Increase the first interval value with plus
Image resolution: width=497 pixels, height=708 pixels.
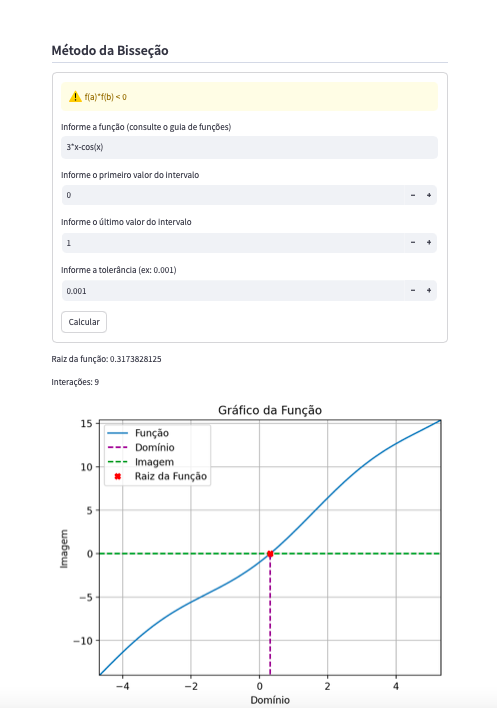tap(429, 195)
